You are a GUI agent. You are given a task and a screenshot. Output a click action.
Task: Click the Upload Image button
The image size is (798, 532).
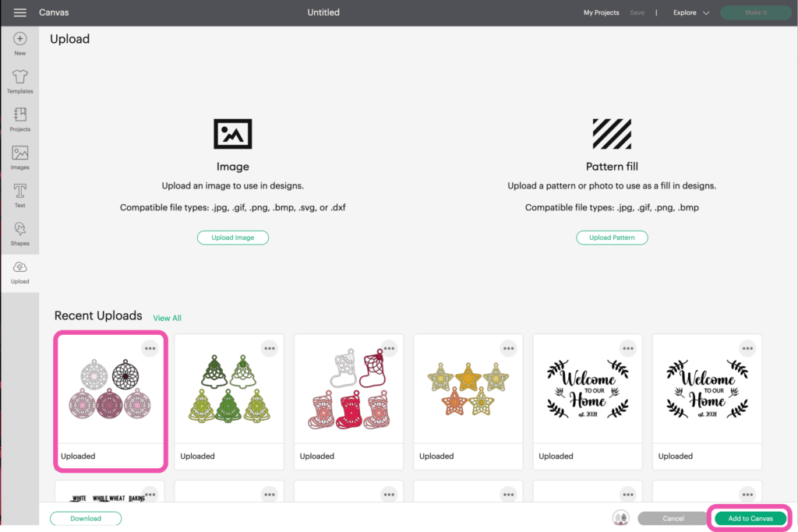pyautogui.click(x=232, y=238)
